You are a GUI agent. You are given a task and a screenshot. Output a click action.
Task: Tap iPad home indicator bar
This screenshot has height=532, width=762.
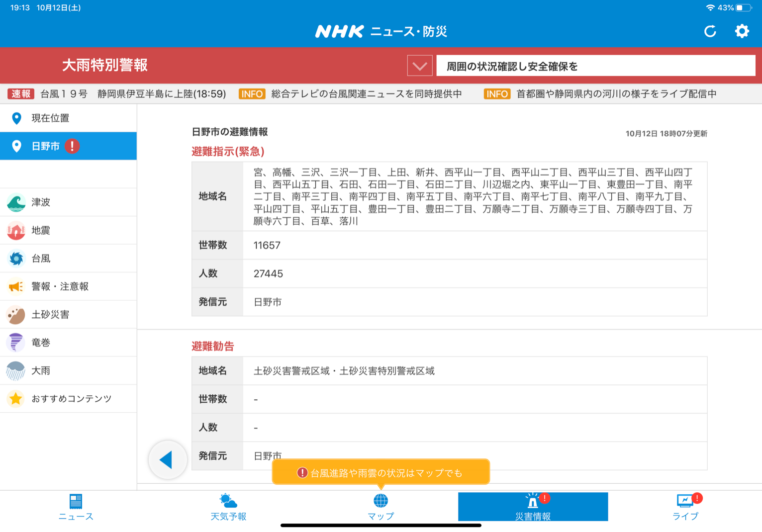pyautogui.click(x=381, y=525)
